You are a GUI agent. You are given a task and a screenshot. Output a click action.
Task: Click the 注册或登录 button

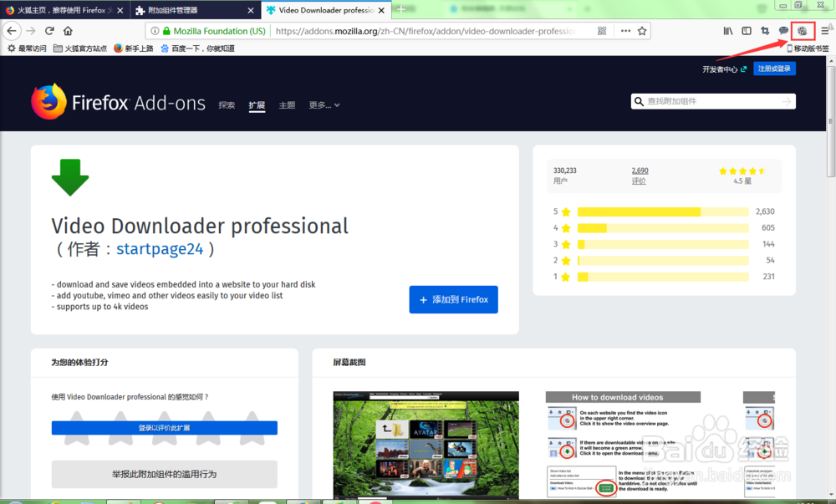pos(774,69)
